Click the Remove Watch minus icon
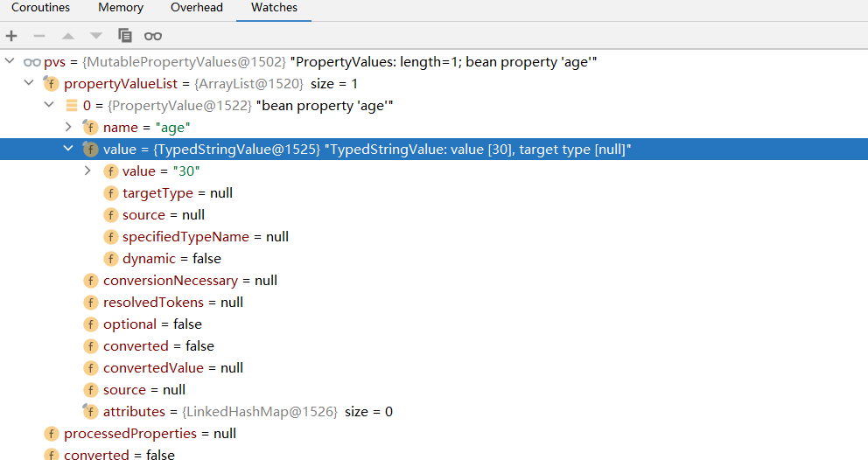This screenshot has width=868, height=460. pyautogui.click(x=39, y=36)
